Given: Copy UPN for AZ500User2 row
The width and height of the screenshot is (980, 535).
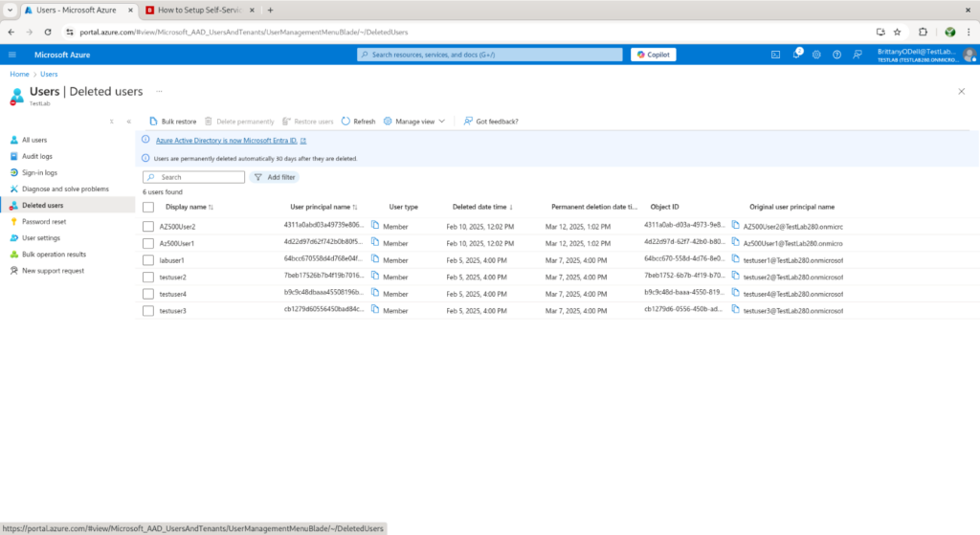Looking at the screenshot, I should (375, 225).
